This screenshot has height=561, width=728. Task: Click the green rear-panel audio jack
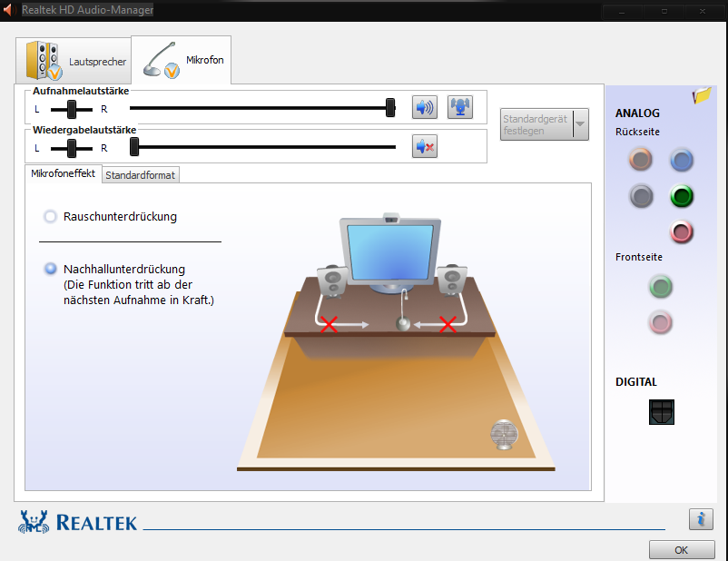682,195
